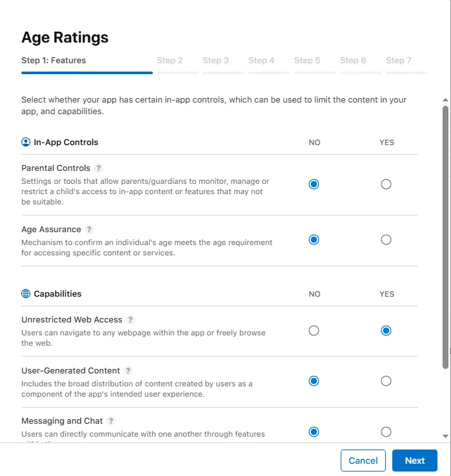The width and height of the screenshot is (451, 476).
Task: Select No for Parental Controls
Action: pos(314,184)
